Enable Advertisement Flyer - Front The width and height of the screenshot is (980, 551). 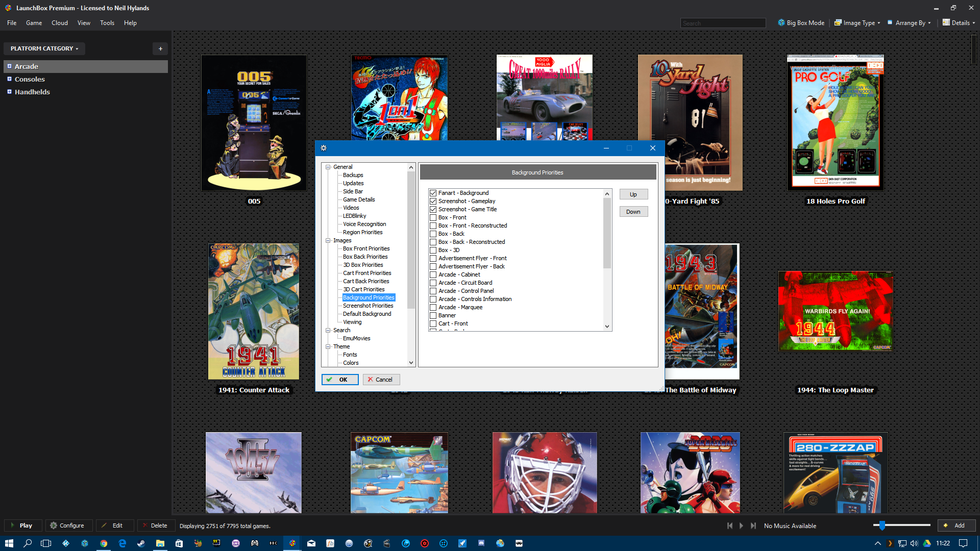click(433, 258)
